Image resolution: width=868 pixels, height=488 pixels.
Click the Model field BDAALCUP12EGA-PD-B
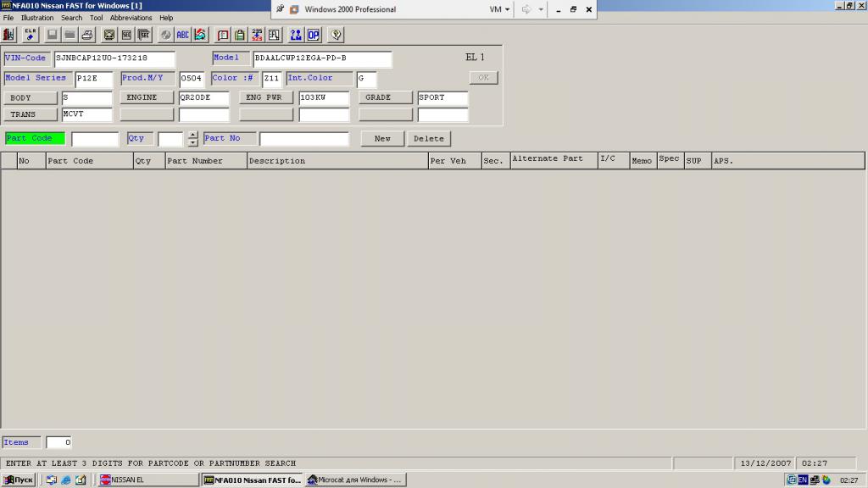click(323, 58)
